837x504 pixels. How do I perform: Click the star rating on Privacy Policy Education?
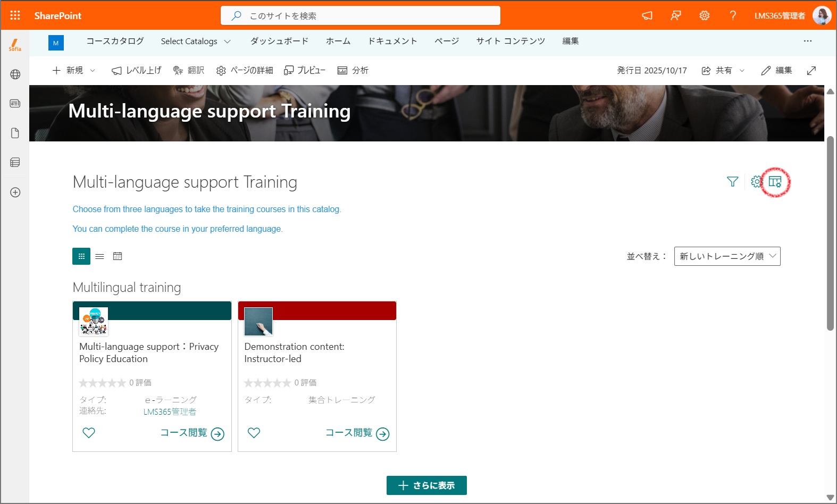102,383
